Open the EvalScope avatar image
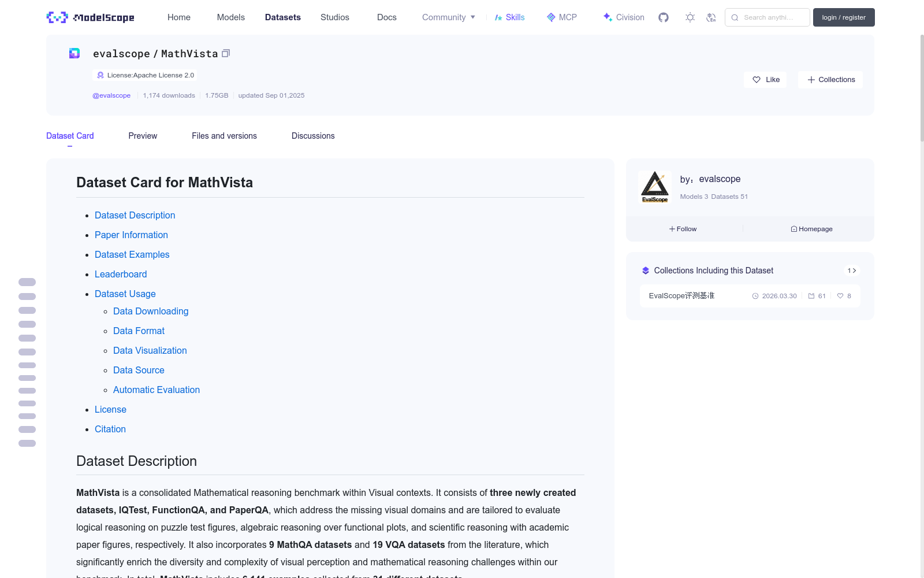 (x=655, y=187)
